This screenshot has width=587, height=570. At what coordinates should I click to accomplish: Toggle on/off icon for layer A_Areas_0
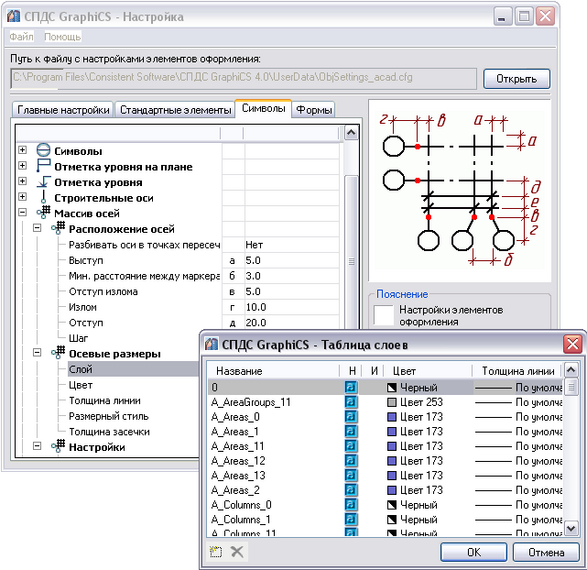pyautogui.click(x=351, y=417)
